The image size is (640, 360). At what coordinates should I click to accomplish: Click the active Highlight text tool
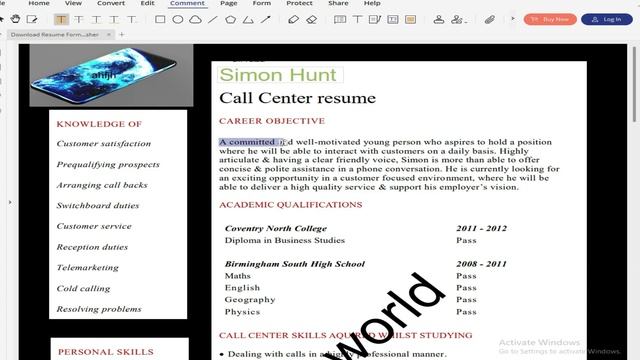click(61, 19)
